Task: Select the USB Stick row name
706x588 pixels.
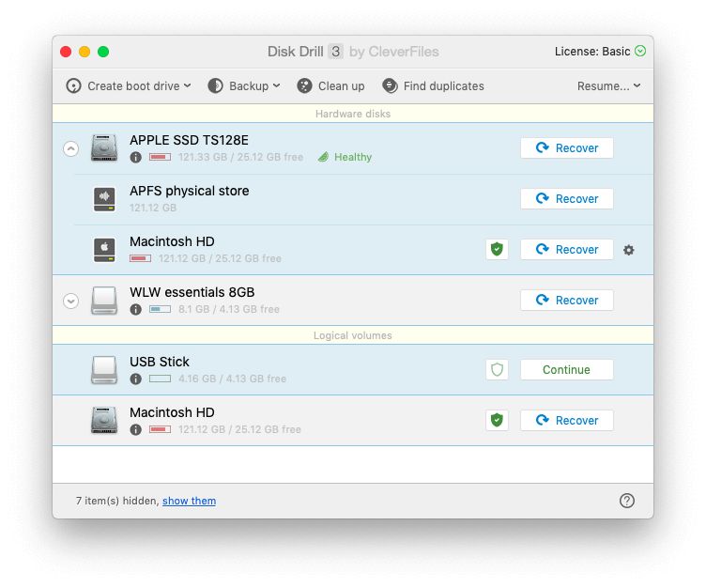Action: click(160, 362)
